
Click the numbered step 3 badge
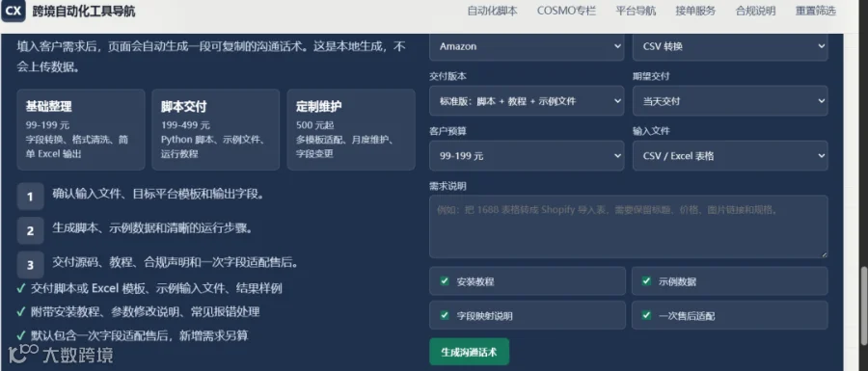[31, 265]
